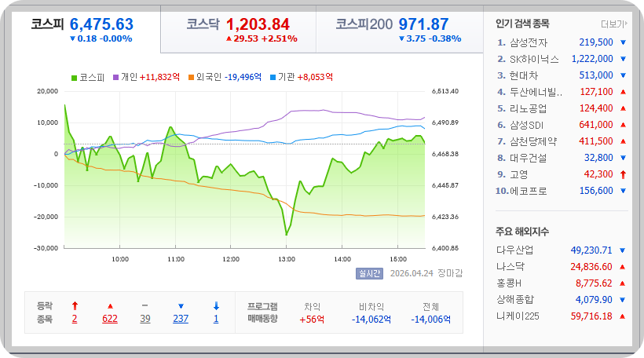Click the blue 기관 legend swatch
Screen dimensions: 644x358
(x=273, y=77)
